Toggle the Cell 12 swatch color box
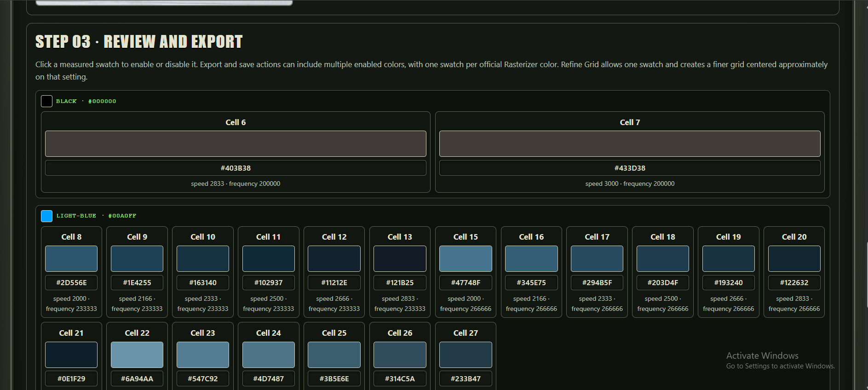Viewport: 868px width, 390px height. click(x=334, y=258)
